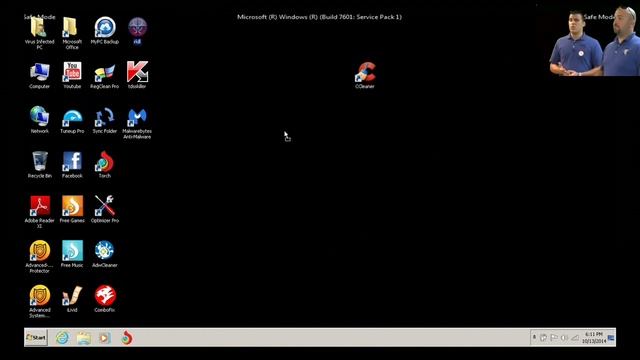Image resolution: width=640 pixels, height=360 pixels.
Task: Select the Computer desktop icon
Action: pyautogui.click(x=40, y=76)
